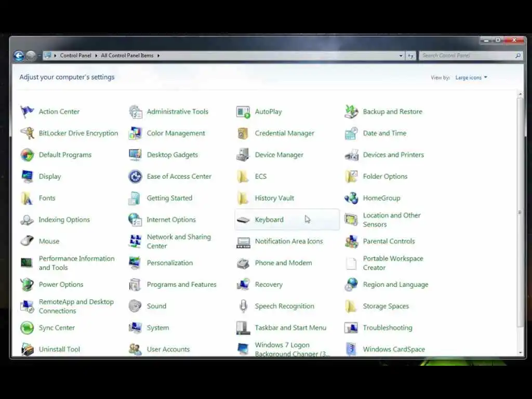Open the Speech Recognition microphone icon

tap(243, 306)
